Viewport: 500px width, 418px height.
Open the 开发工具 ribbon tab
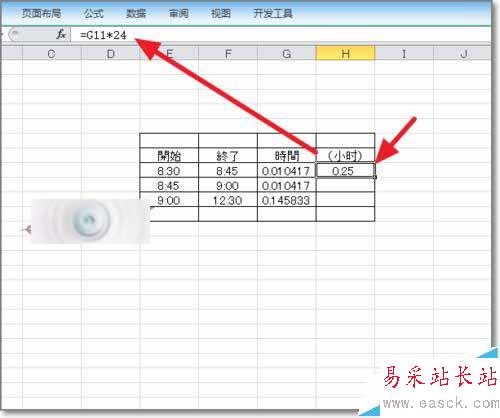point(273,13)
